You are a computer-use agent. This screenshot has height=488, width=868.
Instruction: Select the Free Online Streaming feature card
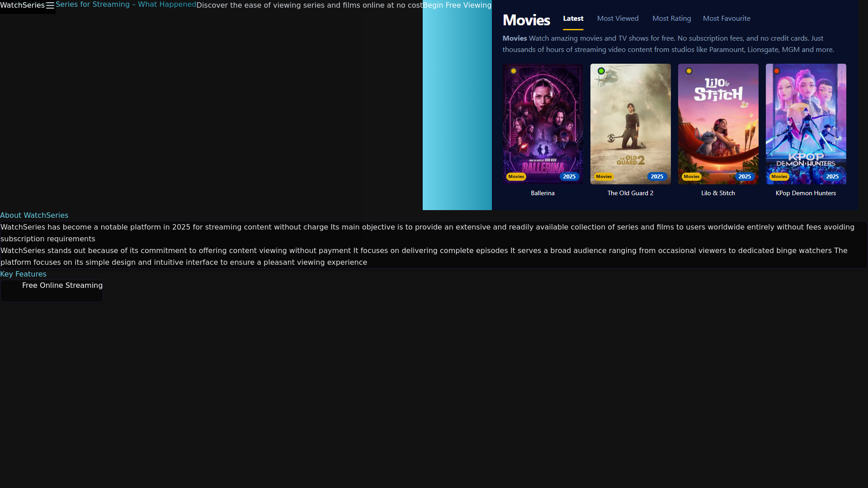pyautogui.click(x=52, y=291)
